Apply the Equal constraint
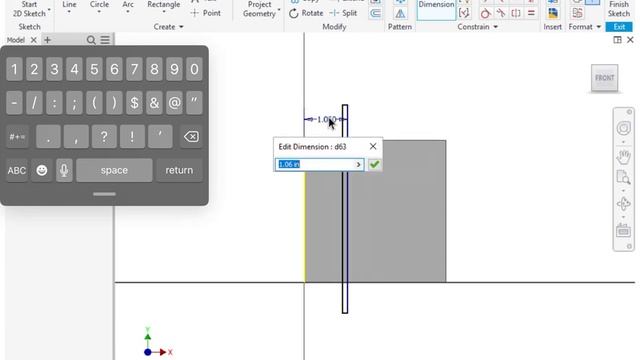 tap(531, 13)
